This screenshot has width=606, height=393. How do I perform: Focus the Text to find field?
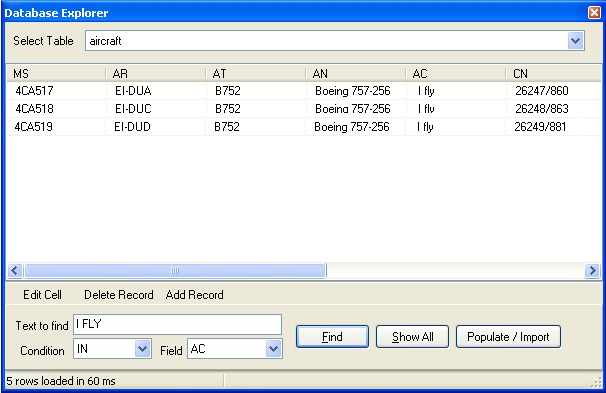(x=177, y=324)
